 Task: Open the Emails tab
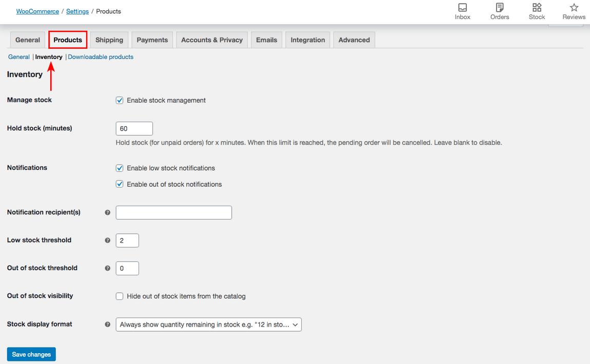point(266,40)
